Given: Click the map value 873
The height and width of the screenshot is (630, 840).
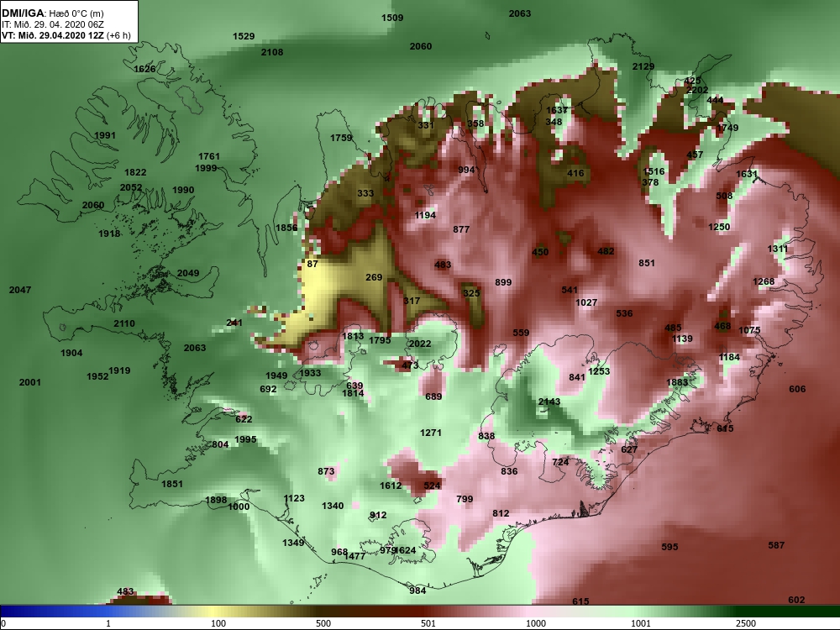Looking at the screenshot, I should [326, 471].
